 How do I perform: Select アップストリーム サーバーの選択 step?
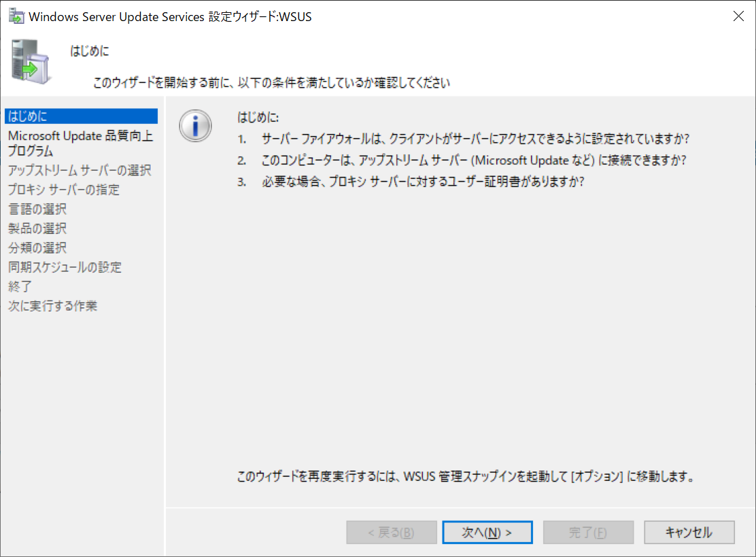(x=80, y=170)
